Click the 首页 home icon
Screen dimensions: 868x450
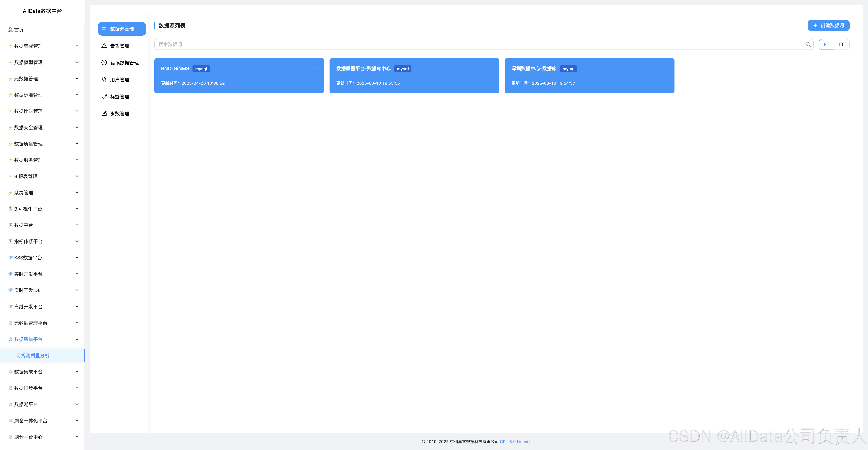[x=11, y=30]
